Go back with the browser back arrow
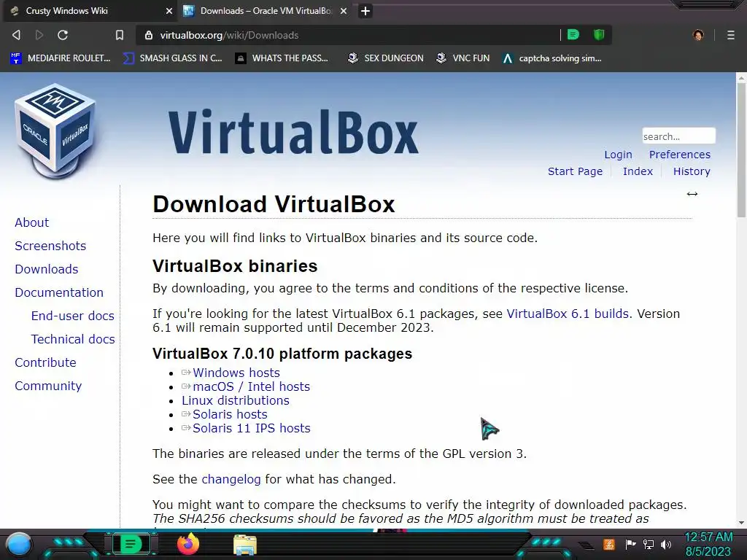 click(x=16, y=35)
